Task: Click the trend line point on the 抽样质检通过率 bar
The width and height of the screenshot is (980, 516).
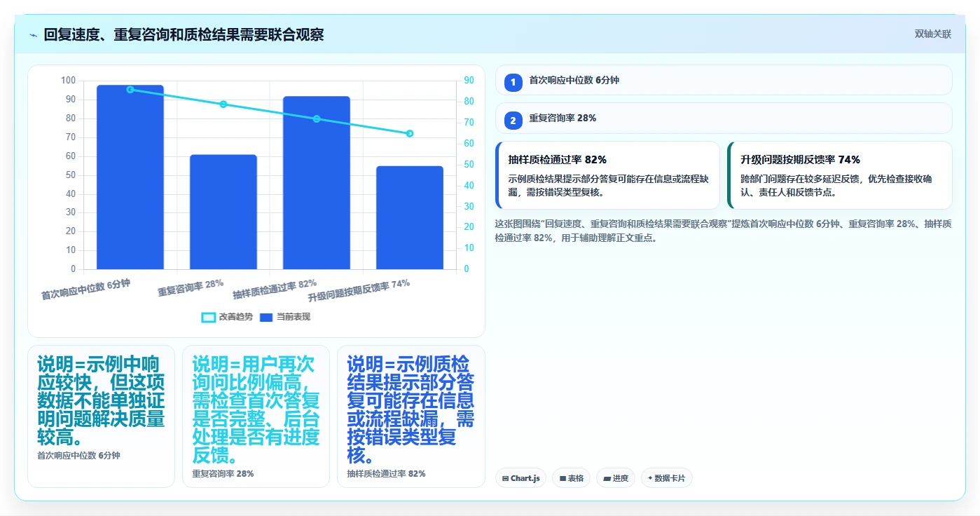Action: click(317, 119)
